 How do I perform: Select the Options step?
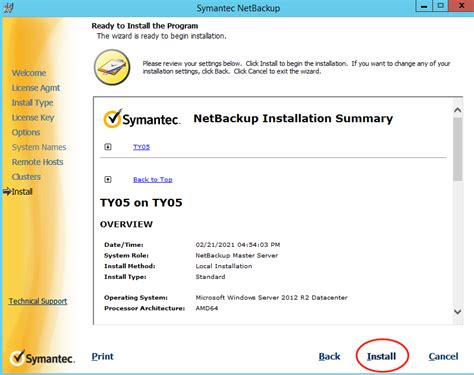pyautogui.click(x=26, y=132)
